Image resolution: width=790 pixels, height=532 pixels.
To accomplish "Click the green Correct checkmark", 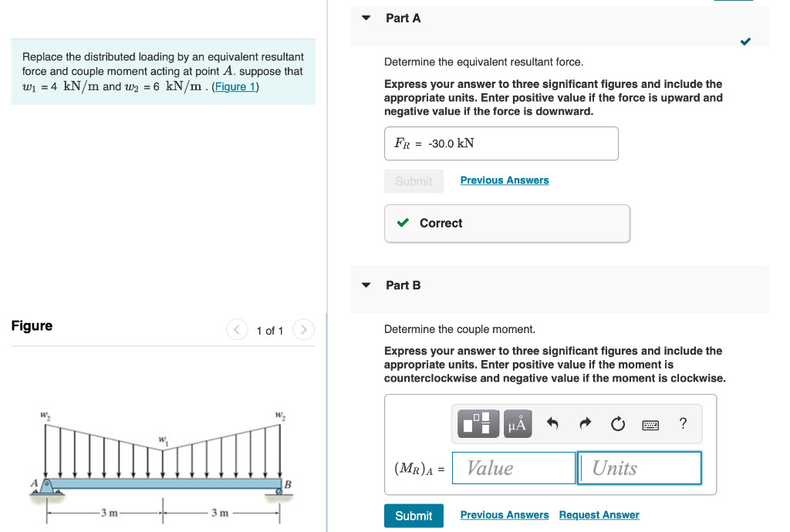I will (x=402, y=223).
